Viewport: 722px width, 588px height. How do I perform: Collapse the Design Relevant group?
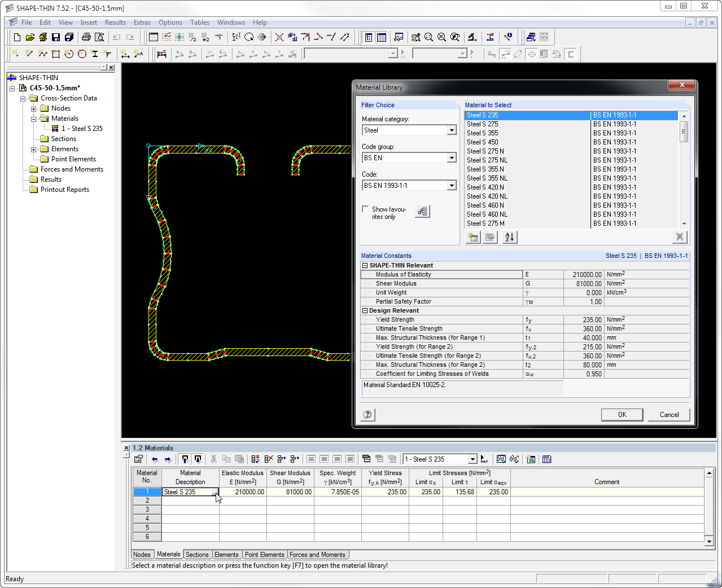click(365, 310)
